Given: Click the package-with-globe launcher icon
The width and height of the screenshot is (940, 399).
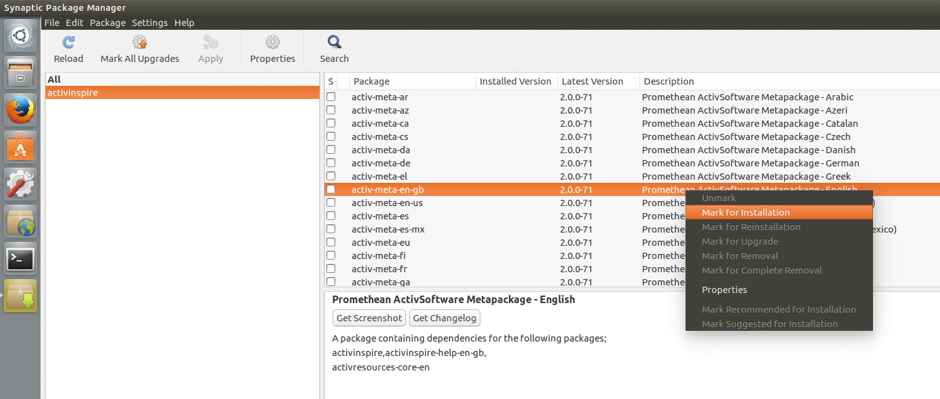Looking at the screenshot, I should pos(20,221).
